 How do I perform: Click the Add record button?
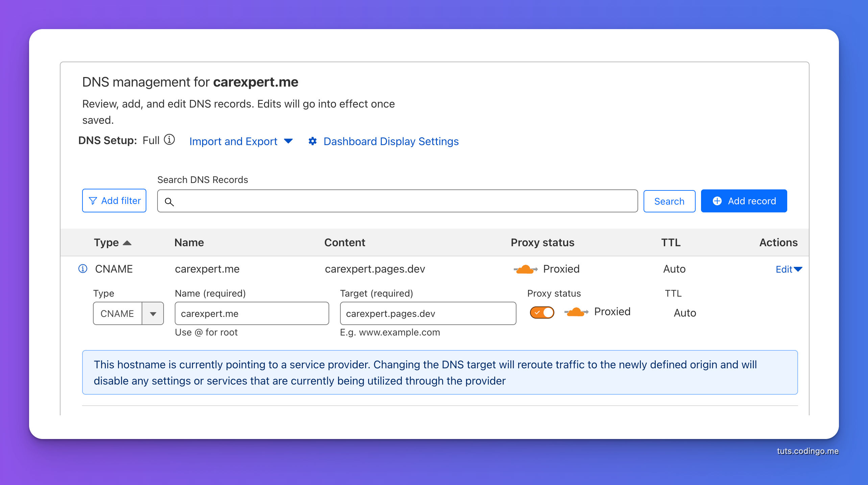point(744,201)
